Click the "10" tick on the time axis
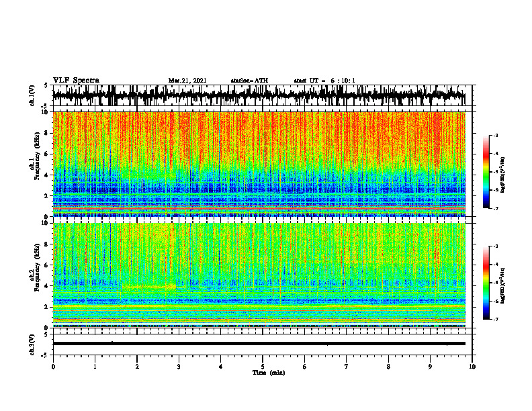 pyautogui.click(x=472, y=367)
